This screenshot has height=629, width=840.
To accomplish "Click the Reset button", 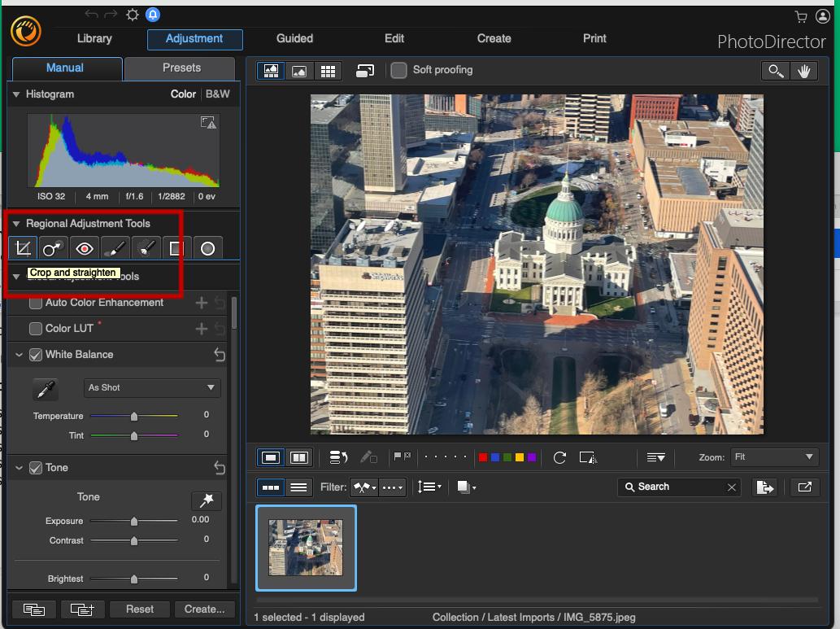I will pyautogui.click(x=139, y=609).
